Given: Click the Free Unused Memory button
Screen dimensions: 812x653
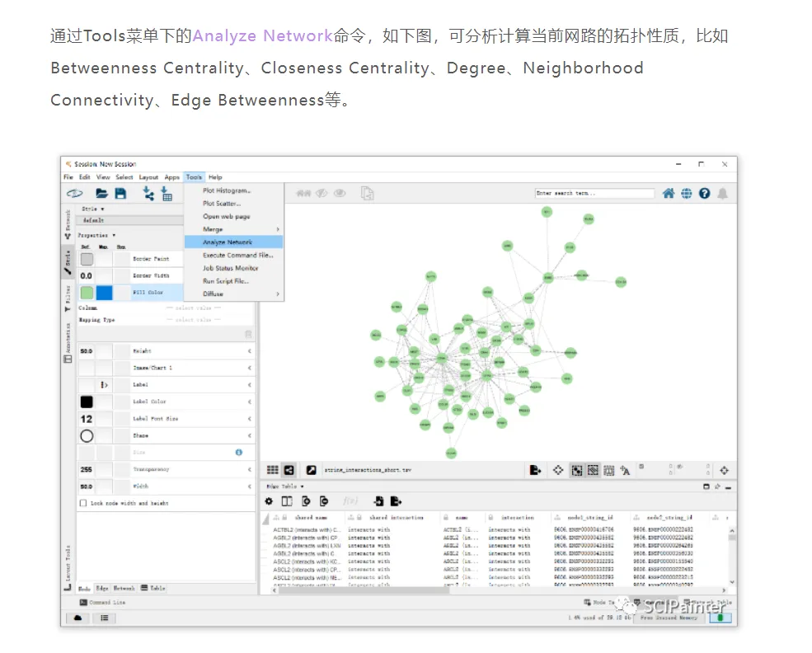Looking at the screenshot, I should point(668,618).
